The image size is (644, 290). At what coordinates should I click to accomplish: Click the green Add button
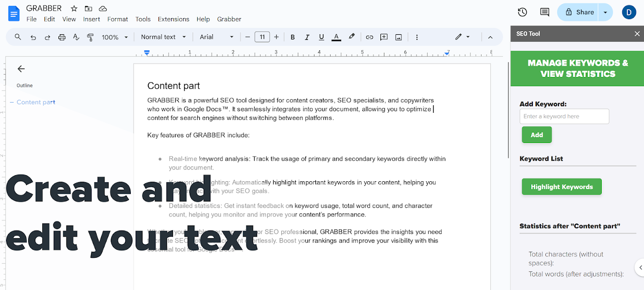pos(537,135)
